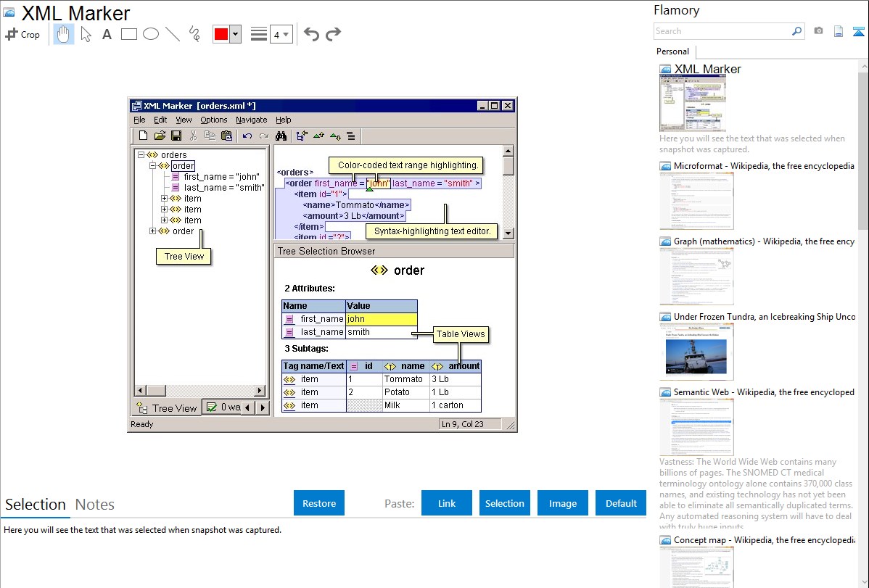869x588 pixels.
Task: Click the tree pane scroll right arrow
Action: 260,391
